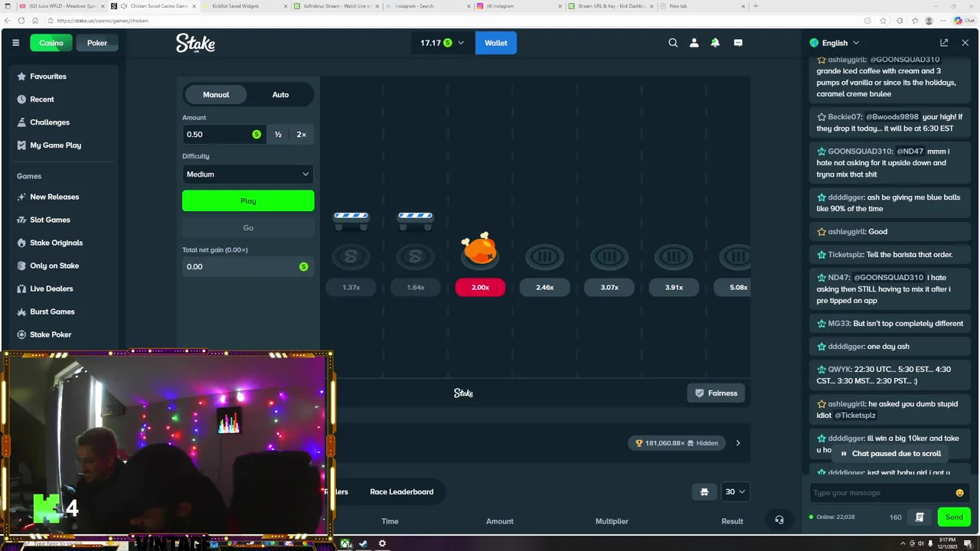The height and width of the screenshot is (551, 980).
Task: Open Windows taskbar settings gear icon
Action: [382, 544]
